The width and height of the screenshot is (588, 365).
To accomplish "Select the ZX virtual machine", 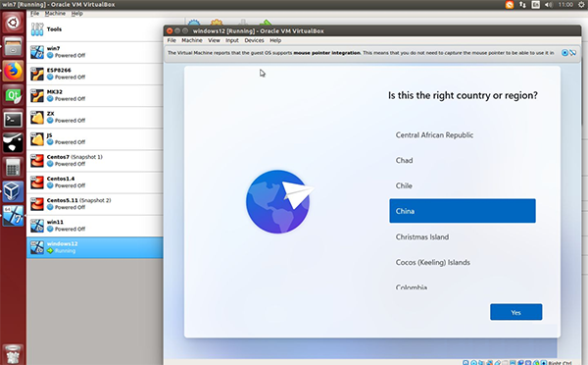I will [x=95, y=117].
